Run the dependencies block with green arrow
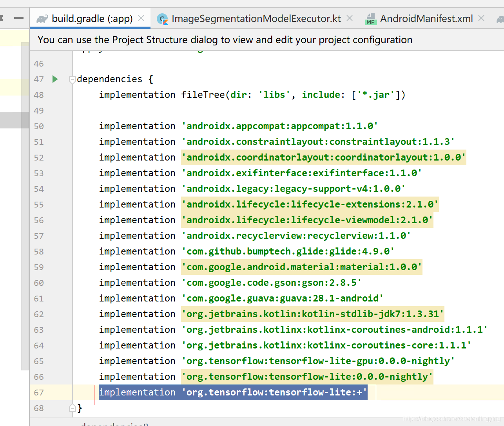The image size is (504, 426). click(x=55, y=79)
